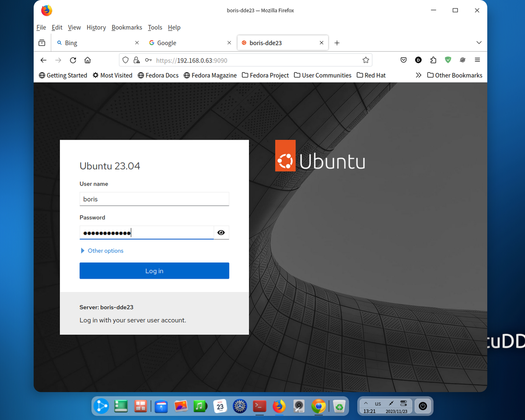Open the site security lock warning icon
525x420 pixels.
[136, 60]
